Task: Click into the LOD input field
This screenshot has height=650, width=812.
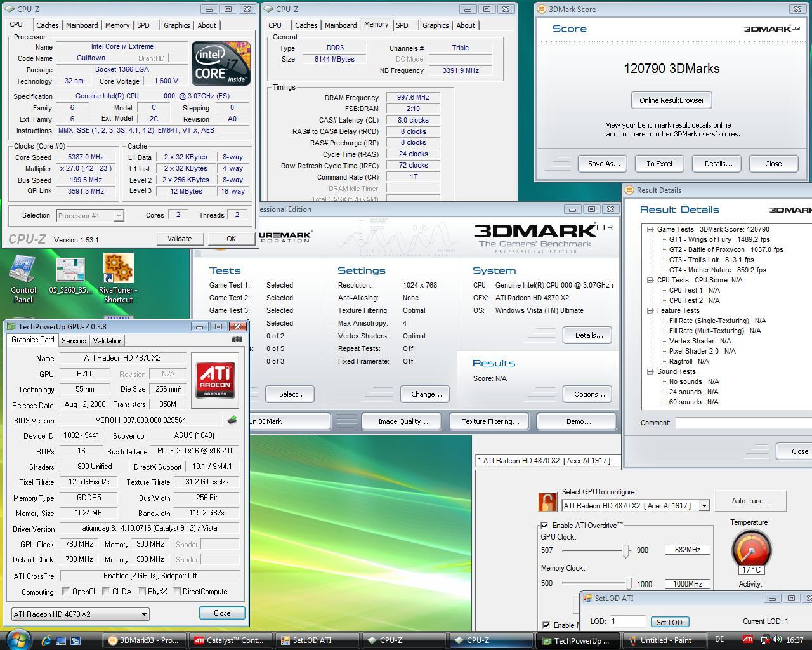Action: pos(627,622)
